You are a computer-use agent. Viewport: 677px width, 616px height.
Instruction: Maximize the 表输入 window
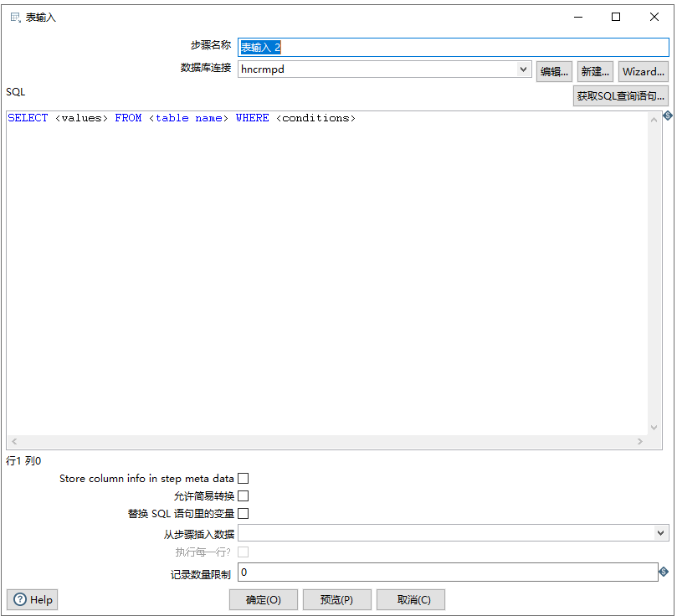pos(616,17)
